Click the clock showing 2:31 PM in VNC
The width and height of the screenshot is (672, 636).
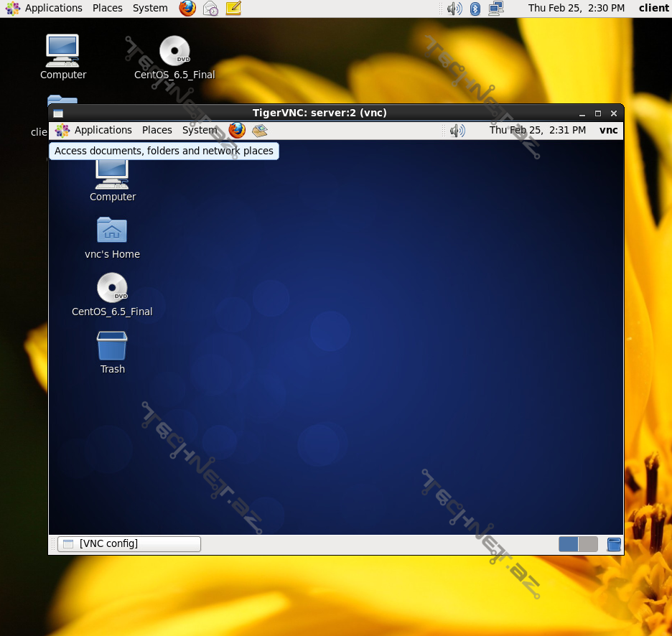[x=538, y=130]
